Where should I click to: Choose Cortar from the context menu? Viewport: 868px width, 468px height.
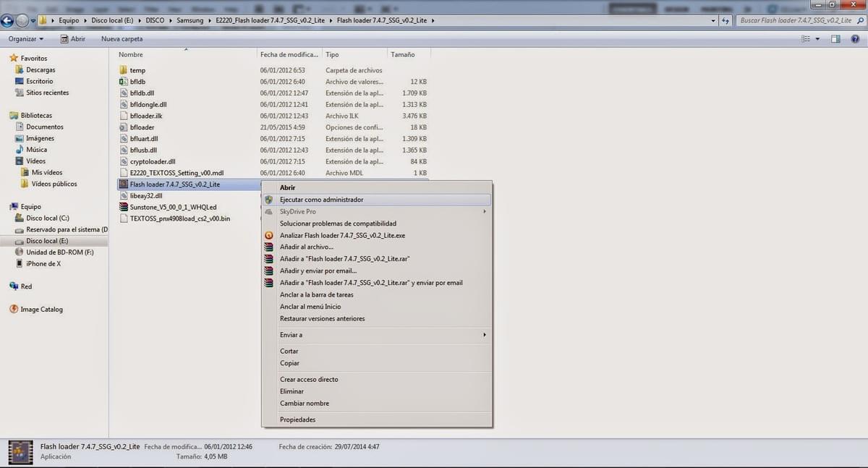[x=289, y=352]
